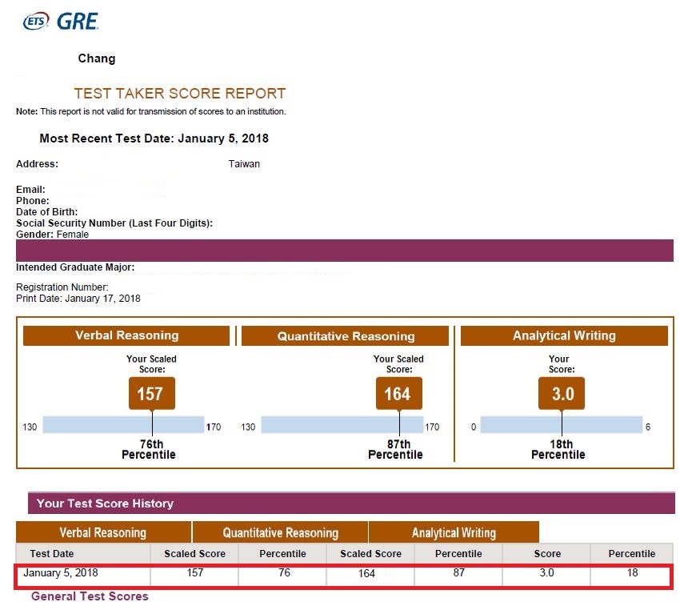Click Analytical Writing header in score history

click(x=454, y=532)
